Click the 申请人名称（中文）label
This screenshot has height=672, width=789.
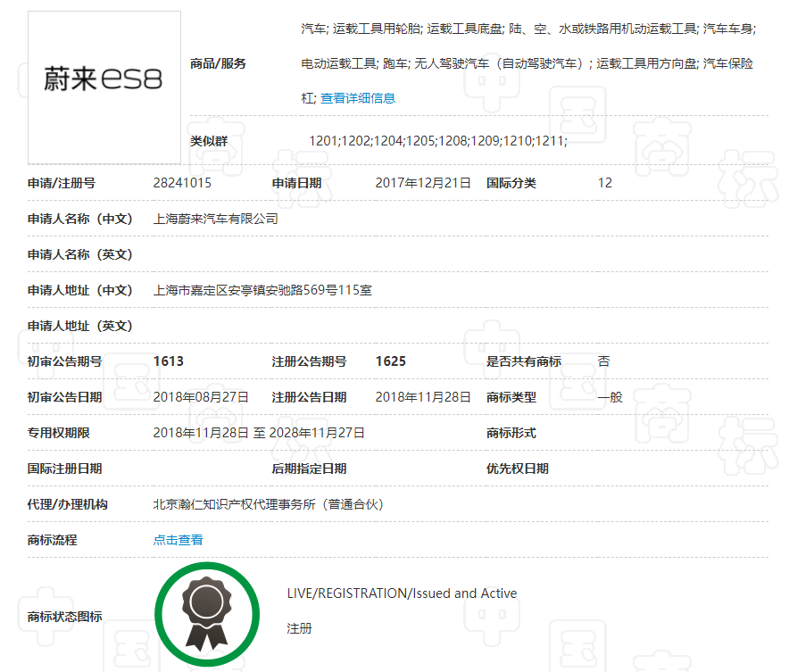(80, 219)
